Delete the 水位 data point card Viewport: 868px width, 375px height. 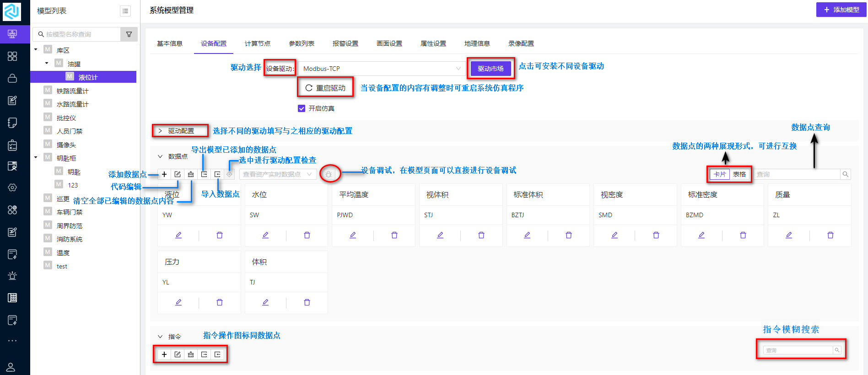307,235
